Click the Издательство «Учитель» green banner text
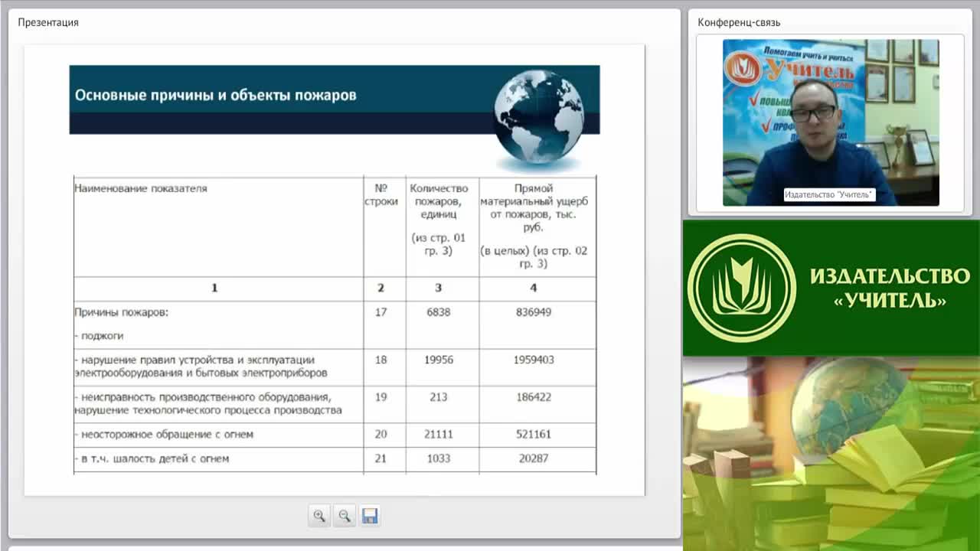The width and height of the screenshot is (980, 551). pos(890,287)
